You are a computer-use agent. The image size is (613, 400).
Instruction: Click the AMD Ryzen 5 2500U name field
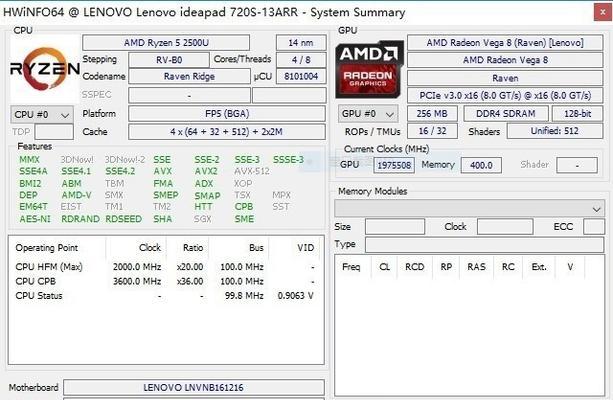[166, 43]
